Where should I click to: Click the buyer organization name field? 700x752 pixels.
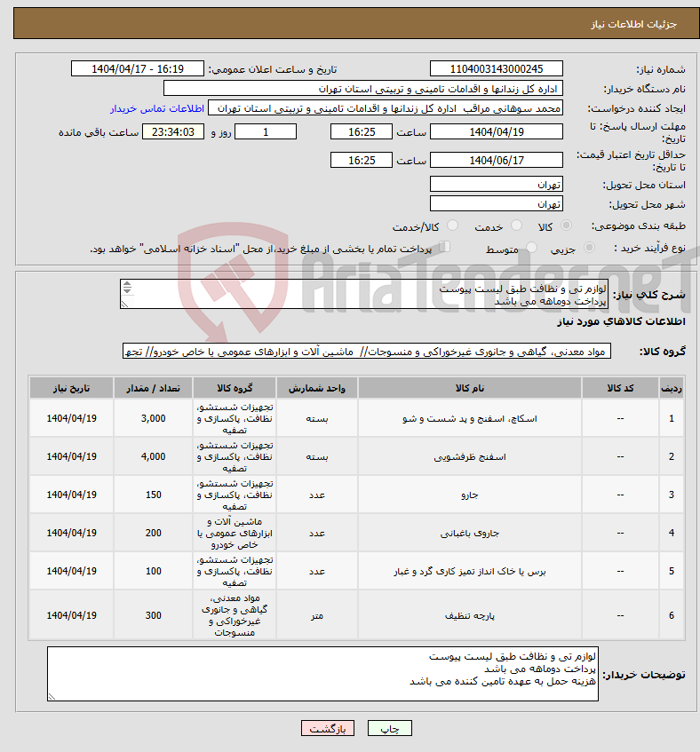click(x=363, y=89)
